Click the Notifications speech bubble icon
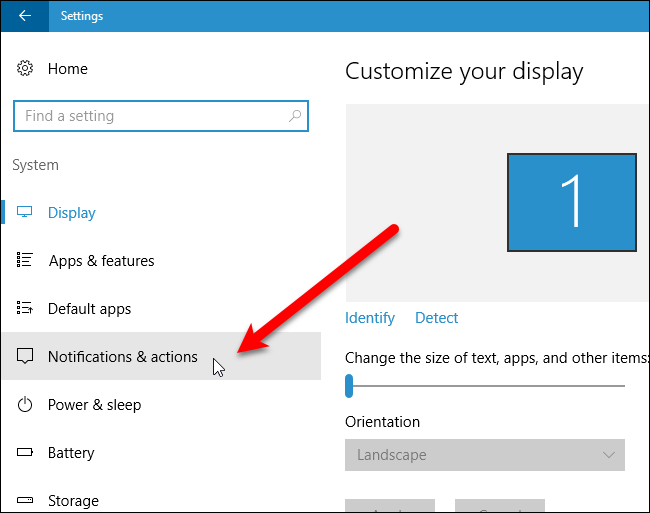Viewport: 650px width, 513px height. click(x=25, y=356)
